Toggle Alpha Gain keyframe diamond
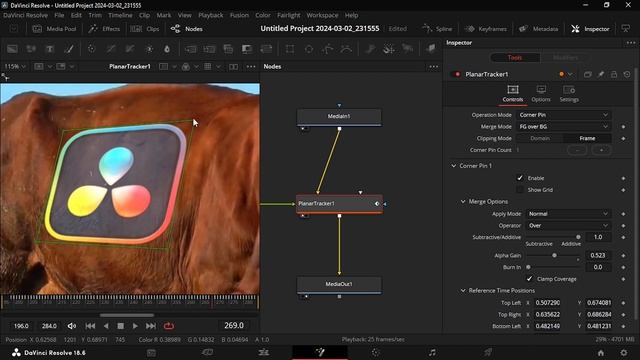 (x=623, y=256)
